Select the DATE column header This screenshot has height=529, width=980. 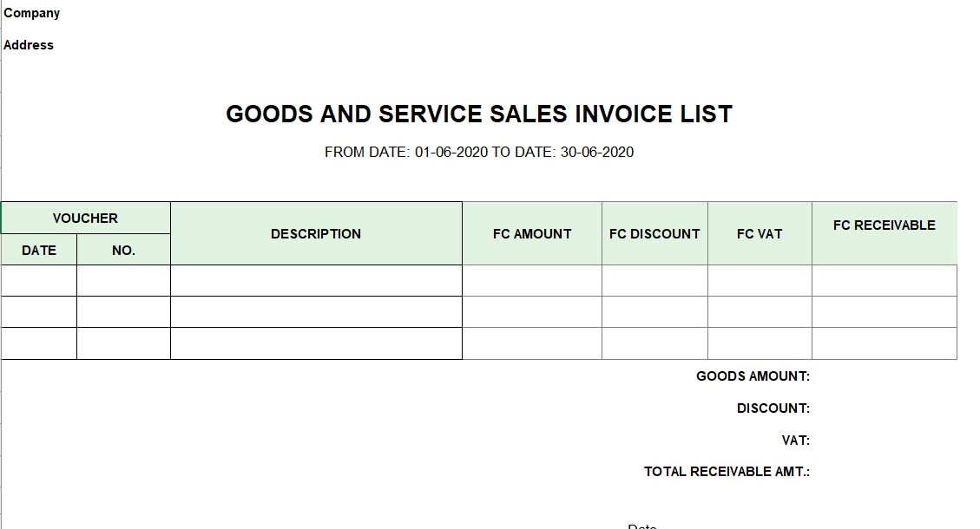(39, 250)
